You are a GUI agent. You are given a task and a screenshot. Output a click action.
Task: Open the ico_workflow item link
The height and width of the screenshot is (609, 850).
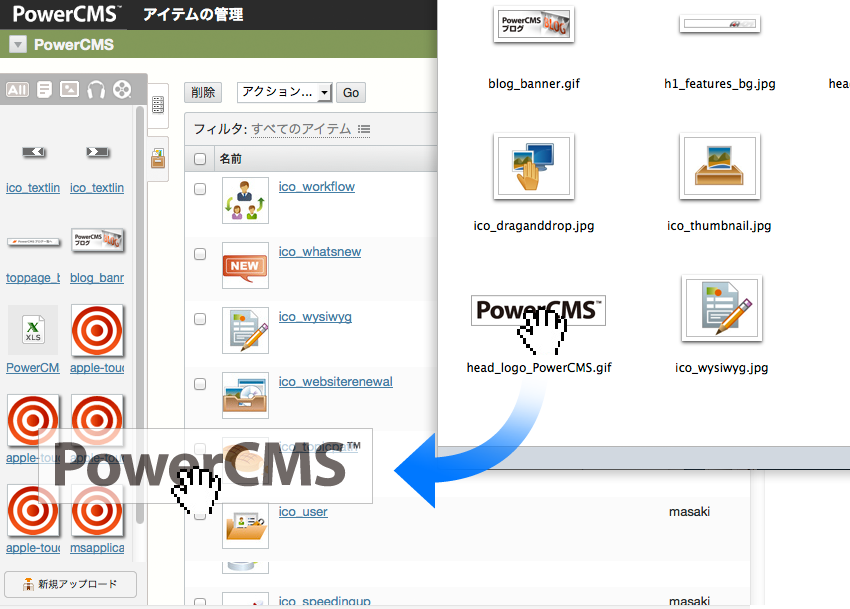click(x=317, y=187)
